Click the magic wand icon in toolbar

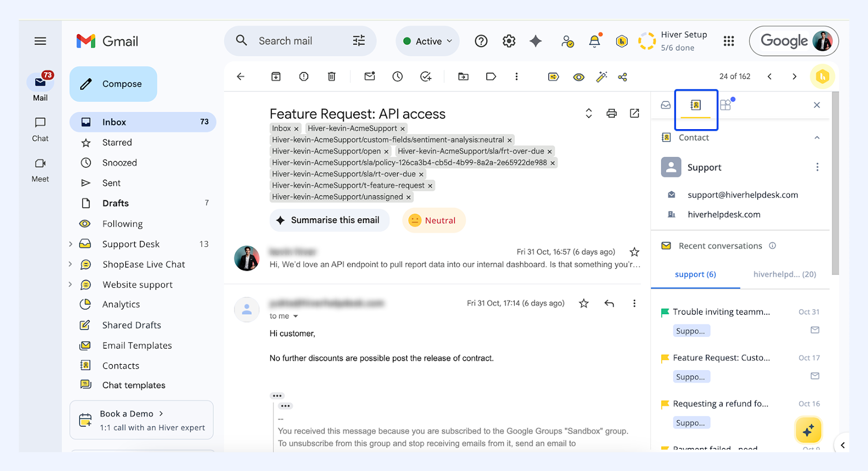tap(602, 77)
